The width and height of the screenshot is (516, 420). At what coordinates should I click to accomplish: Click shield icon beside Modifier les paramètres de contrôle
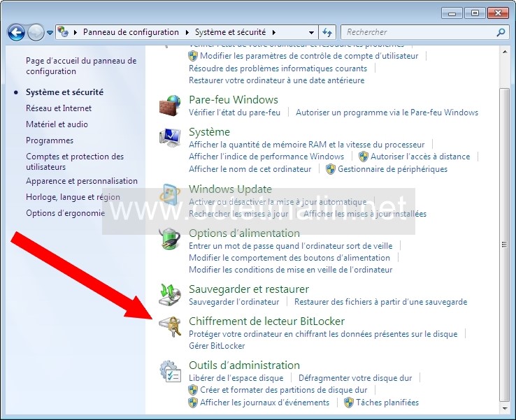tap(193, 56)
